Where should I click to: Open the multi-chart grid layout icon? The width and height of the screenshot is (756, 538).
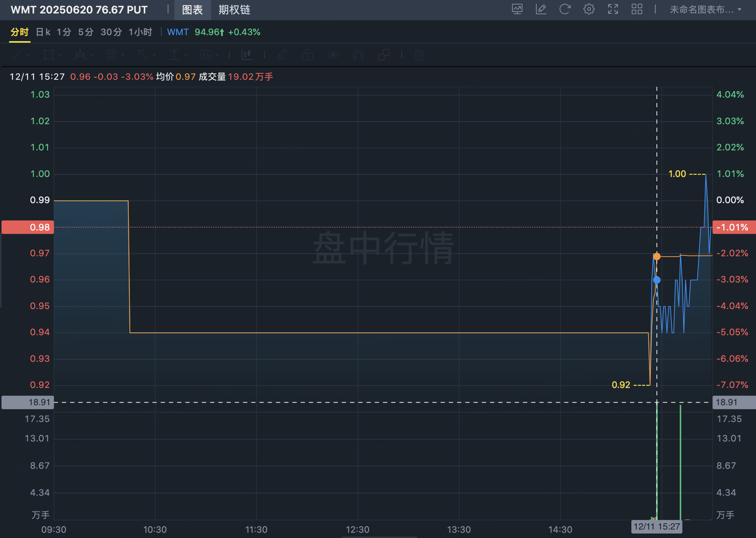[x=637, y=9]
